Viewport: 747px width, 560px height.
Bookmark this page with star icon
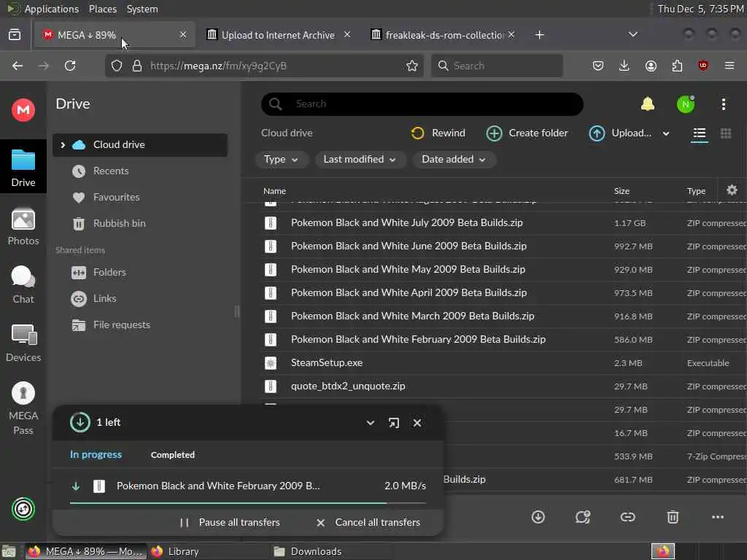[412, 66]
